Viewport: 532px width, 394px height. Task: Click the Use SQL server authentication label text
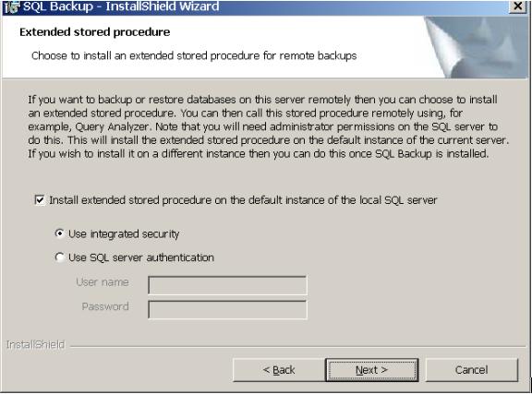point(141,257)
